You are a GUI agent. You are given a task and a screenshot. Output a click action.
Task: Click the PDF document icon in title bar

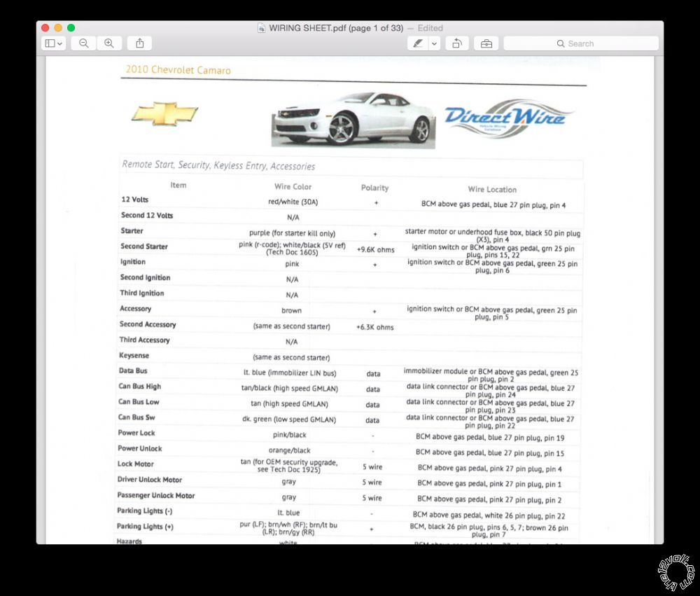pyautogui.click(x=261, y=28)
